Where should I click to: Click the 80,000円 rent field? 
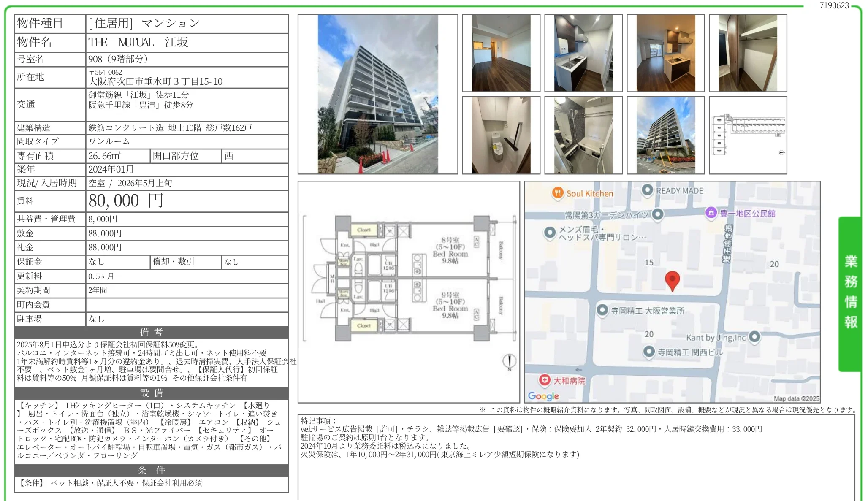[127, 201]
